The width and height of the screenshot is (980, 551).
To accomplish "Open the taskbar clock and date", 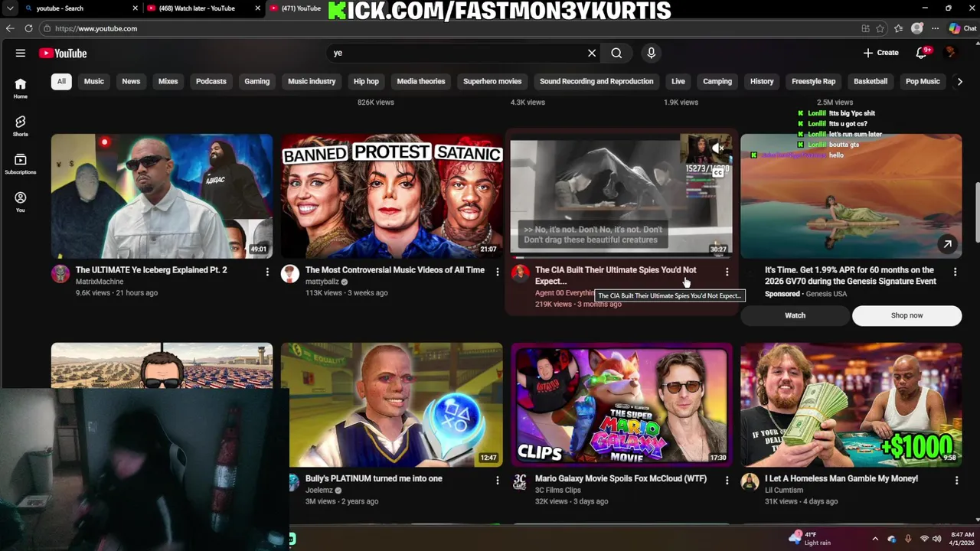I will [x=962, y=539].
